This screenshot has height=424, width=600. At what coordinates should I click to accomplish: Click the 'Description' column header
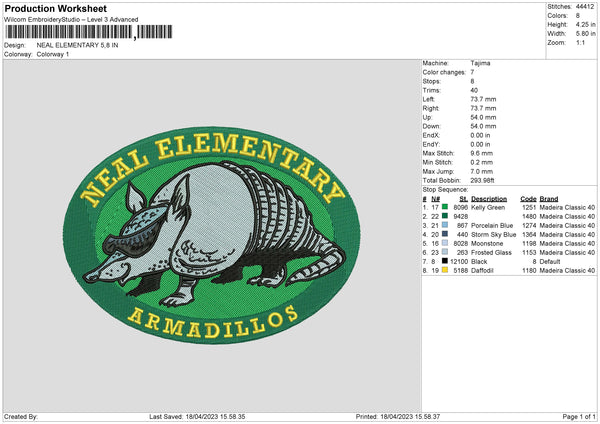coord(489,199)
